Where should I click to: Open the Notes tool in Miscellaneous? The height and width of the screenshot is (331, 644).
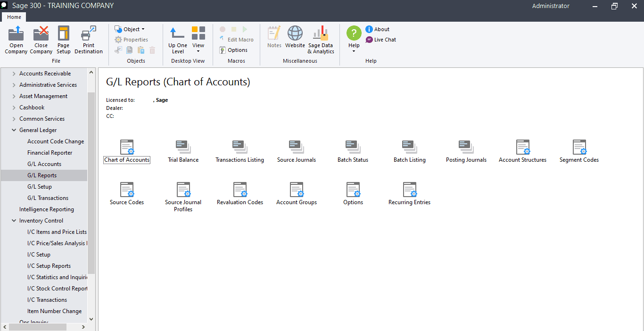coord(274,37)
